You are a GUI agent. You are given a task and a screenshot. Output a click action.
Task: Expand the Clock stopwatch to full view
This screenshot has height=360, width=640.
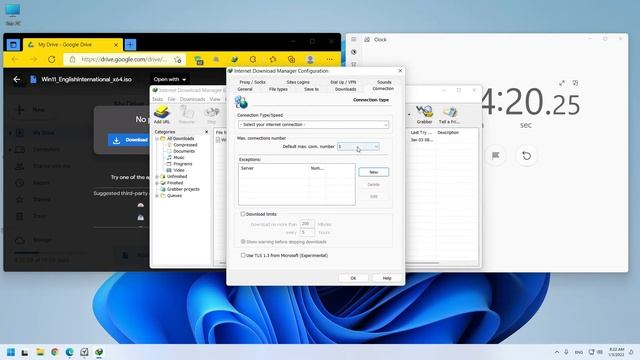pos(562,83)
